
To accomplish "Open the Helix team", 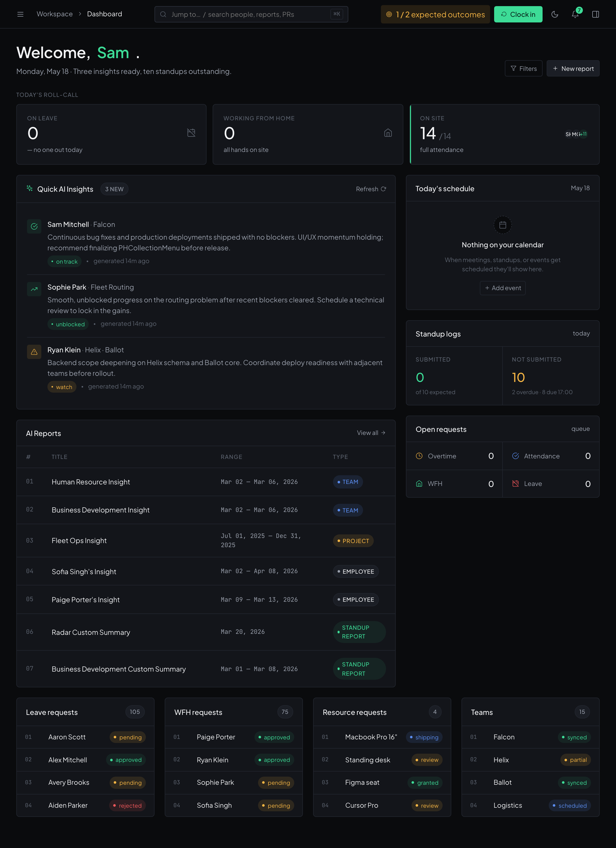I will pyautogui.click(x=530, y=760).
